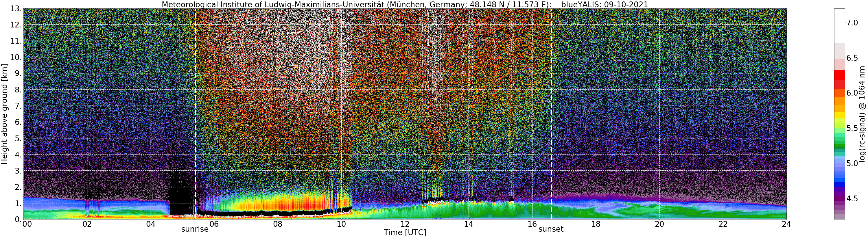Click the '24' time axis tick label

[786, 224]
